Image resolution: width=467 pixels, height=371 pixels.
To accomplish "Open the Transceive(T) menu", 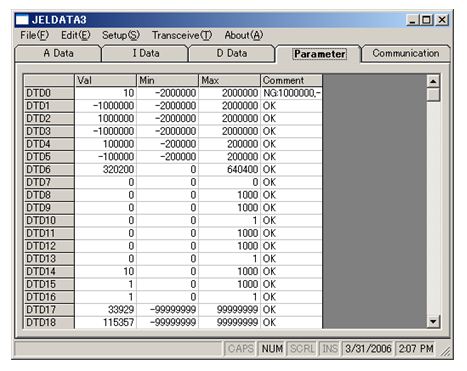I will coord(182,35).
